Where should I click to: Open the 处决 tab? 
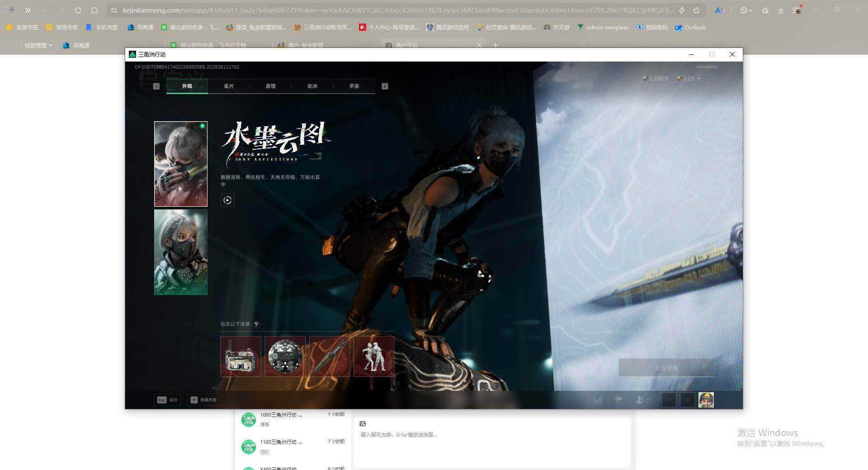click(x=312, y=86)
